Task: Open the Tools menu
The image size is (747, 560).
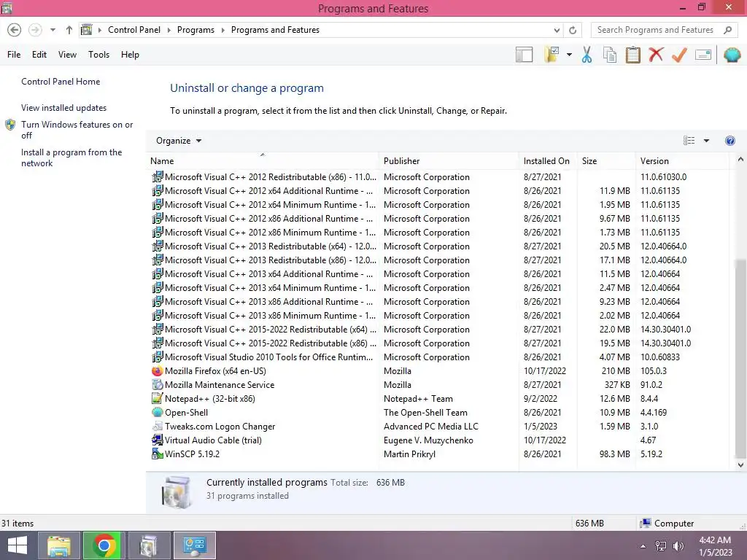Action: point(98,55)
